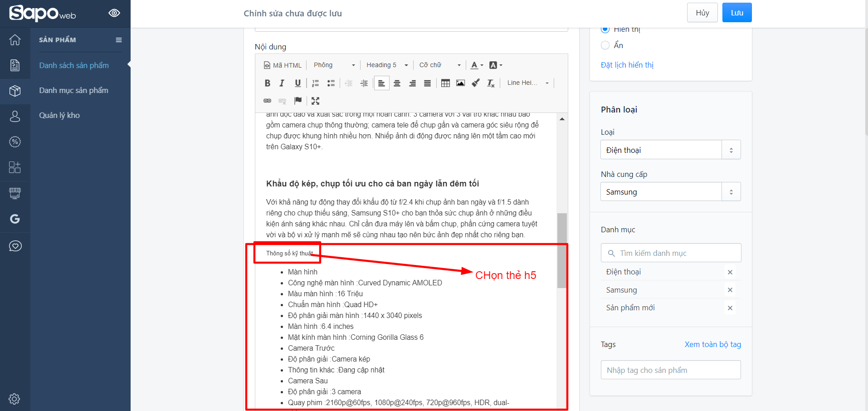Open the apps grid icon in sidebar

15,167
